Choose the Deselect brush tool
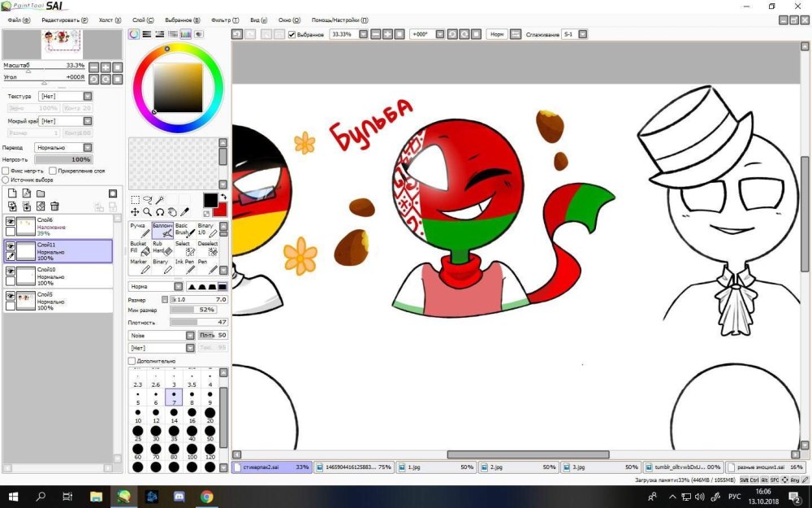 click(x=207, y=248)
